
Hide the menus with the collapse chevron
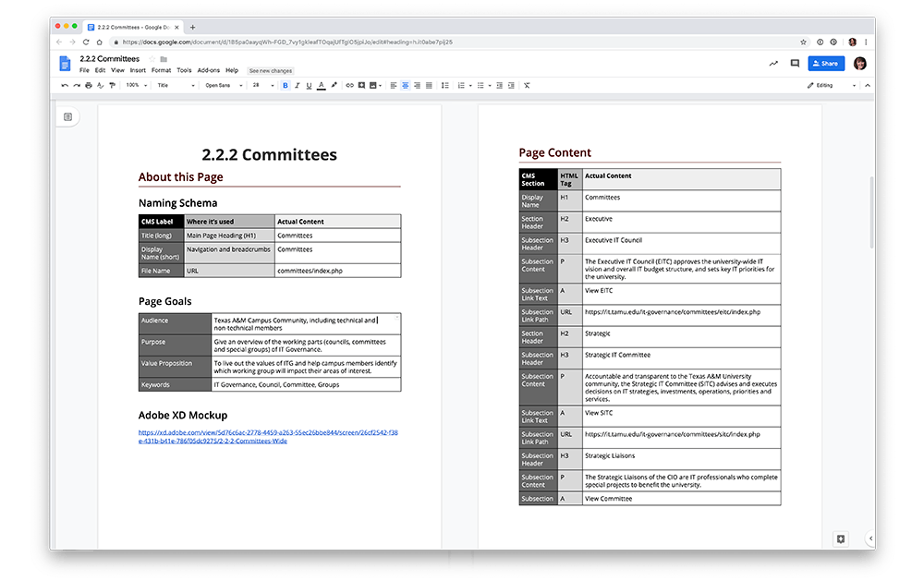pyautogui.click(x=868, y=85)
